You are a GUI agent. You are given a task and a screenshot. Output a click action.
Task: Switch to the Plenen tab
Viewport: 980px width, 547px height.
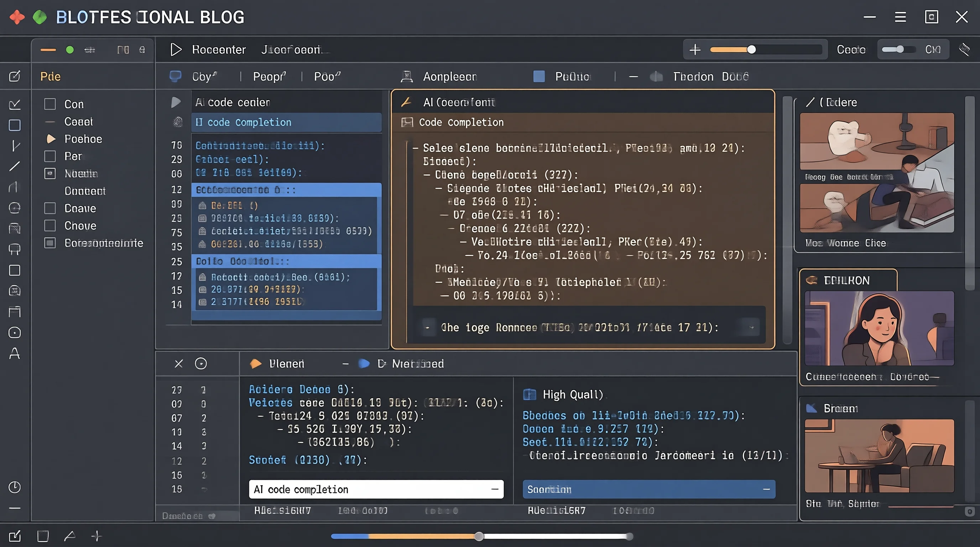pos(286,364)
